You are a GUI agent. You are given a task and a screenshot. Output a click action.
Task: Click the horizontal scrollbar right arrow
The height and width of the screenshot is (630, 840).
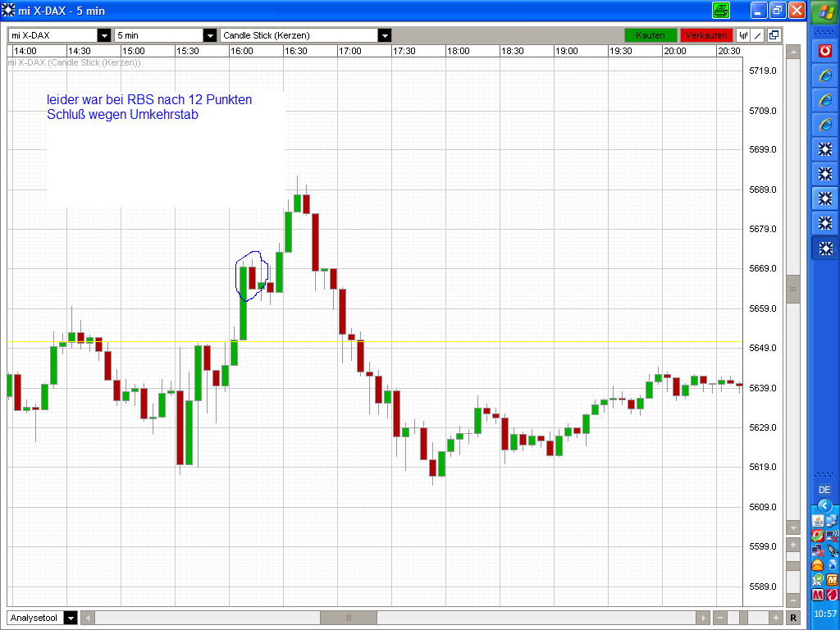[703, 618]
